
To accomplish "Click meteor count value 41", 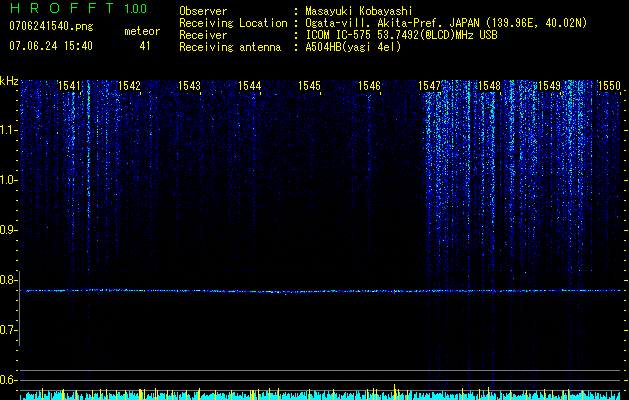I will 145,46.
